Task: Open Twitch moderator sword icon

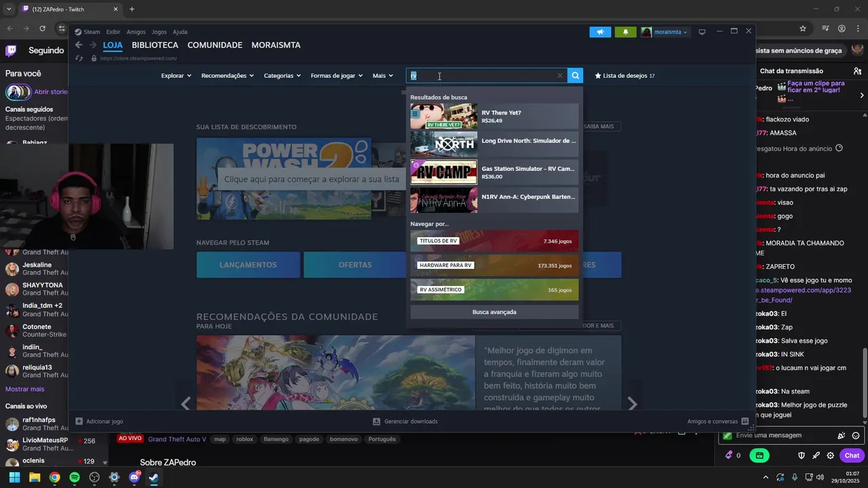Action: coord(816,455)
